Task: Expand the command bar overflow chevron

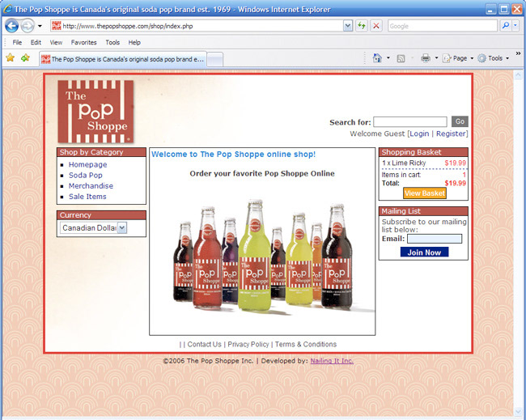Action: [518, 53]
